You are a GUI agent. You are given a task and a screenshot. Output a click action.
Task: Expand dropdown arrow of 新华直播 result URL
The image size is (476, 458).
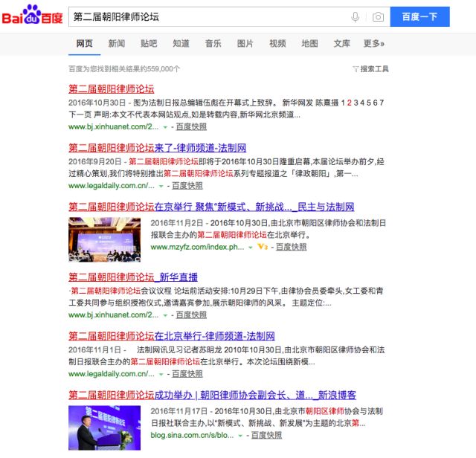coord(165,315)
